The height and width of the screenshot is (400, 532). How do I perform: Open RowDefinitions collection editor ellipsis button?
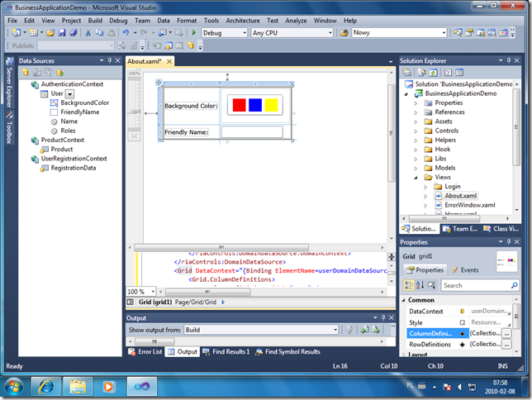click(506, 345)
